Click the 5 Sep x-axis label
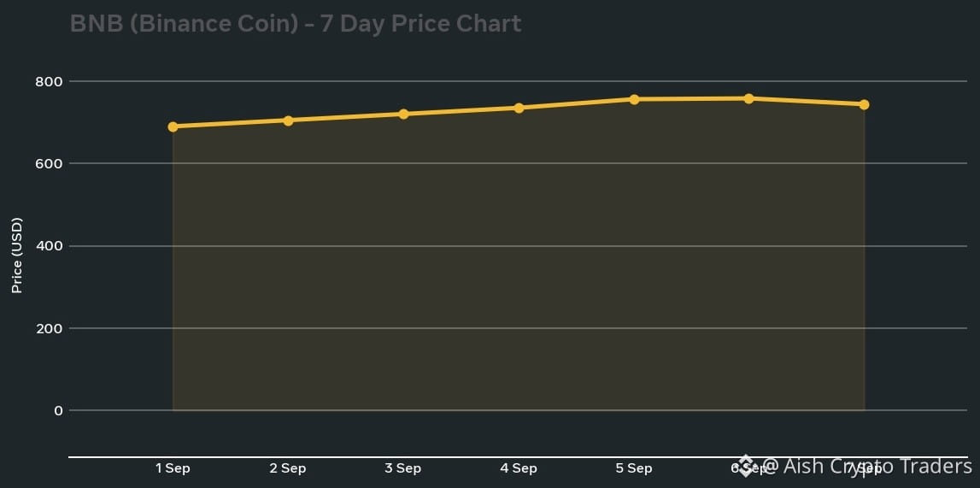This screenshot has height=488, width=980. (634, 468)
